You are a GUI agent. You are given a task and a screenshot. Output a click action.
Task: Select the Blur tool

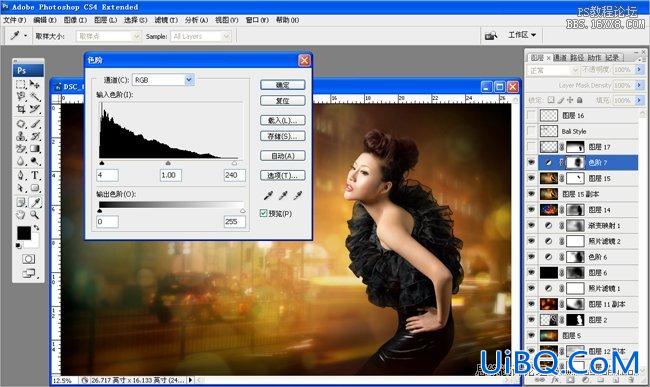tap(21, 161)
